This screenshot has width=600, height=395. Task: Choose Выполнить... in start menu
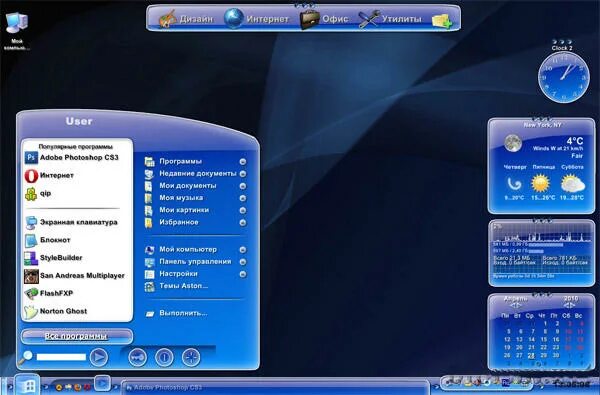(x=177, y=313)
